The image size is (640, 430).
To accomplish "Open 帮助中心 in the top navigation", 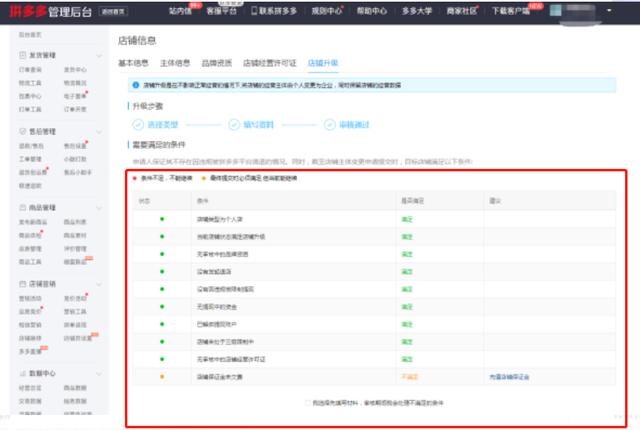I will (x=371, y=11).
